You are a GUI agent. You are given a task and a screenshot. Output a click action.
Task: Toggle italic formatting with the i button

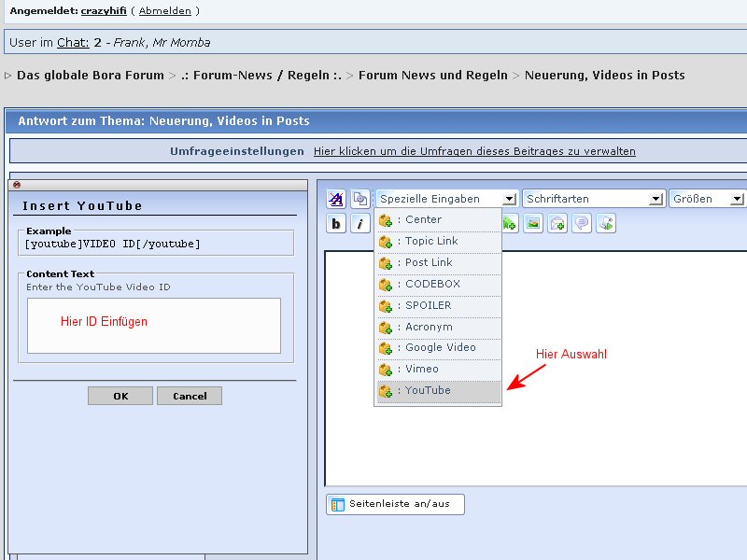(360, 223)
